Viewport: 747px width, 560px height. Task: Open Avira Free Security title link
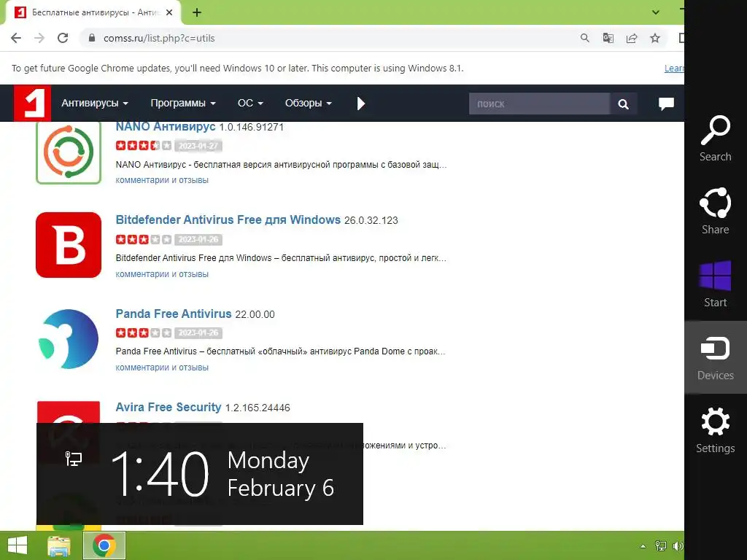click(x=169, y=407)
